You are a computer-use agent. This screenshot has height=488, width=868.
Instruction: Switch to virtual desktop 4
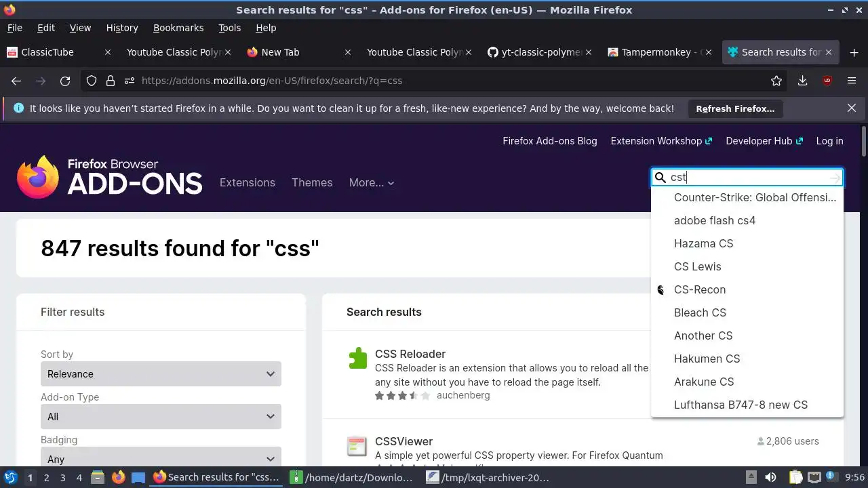click(x=79, y=478)
